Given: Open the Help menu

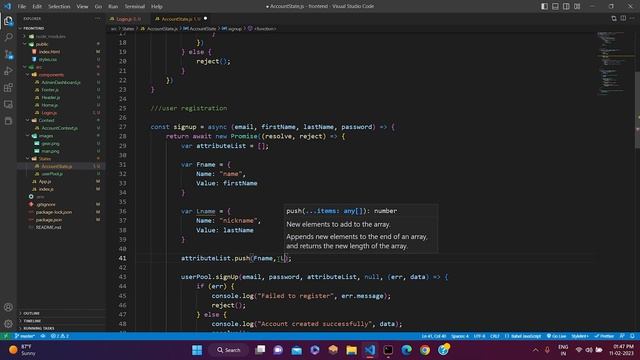Looking at the screenshot, I should click(x=157, y=7).
